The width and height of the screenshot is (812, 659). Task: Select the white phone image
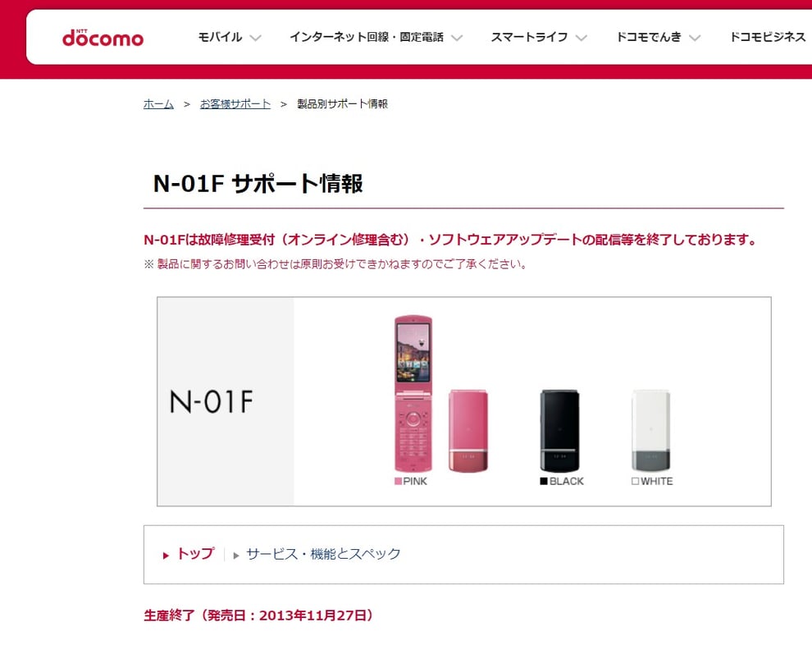[x=650, y=431]
